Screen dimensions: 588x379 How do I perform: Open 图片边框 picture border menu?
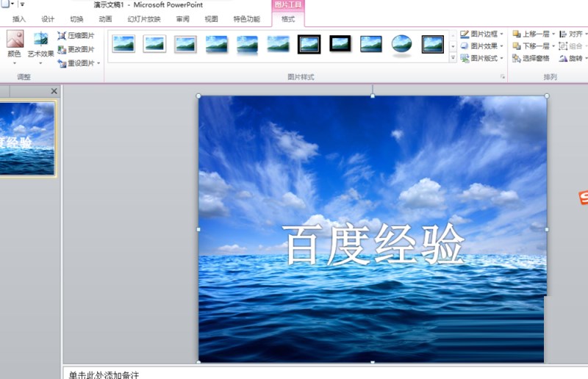tap(481, 34)
